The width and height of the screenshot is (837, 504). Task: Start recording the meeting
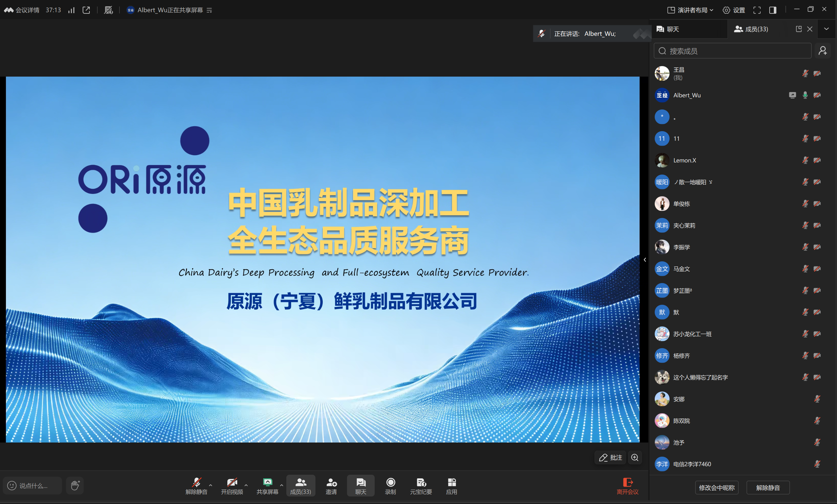pos(390,485)
